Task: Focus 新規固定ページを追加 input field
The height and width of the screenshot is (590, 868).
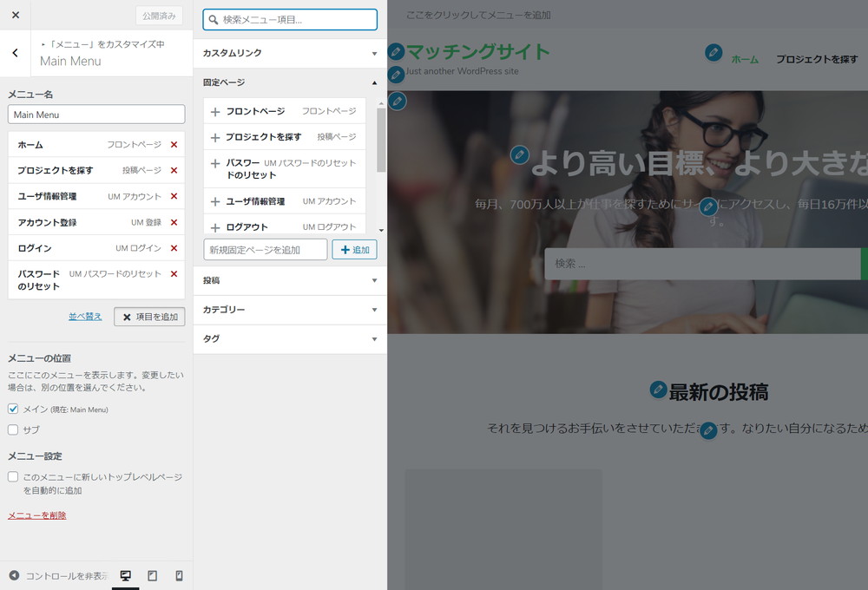Action: (x=265, y=250)
